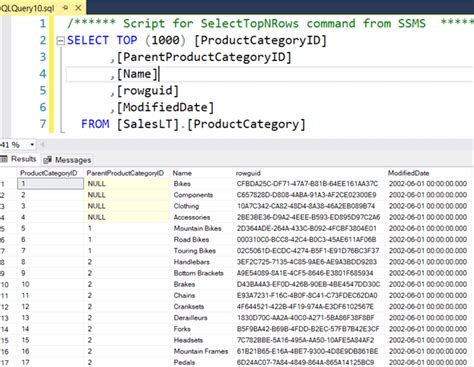Select the Forks name cell
474x367 pixels.
(x=182, y=329)
